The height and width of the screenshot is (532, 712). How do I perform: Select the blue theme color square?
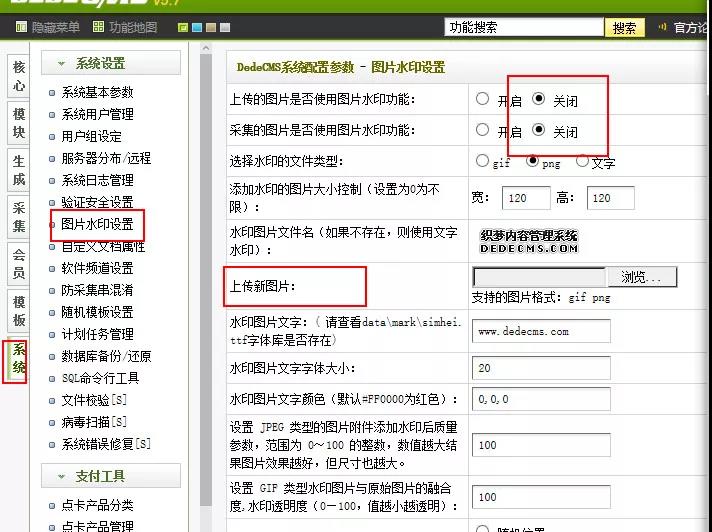click(197, 28)
